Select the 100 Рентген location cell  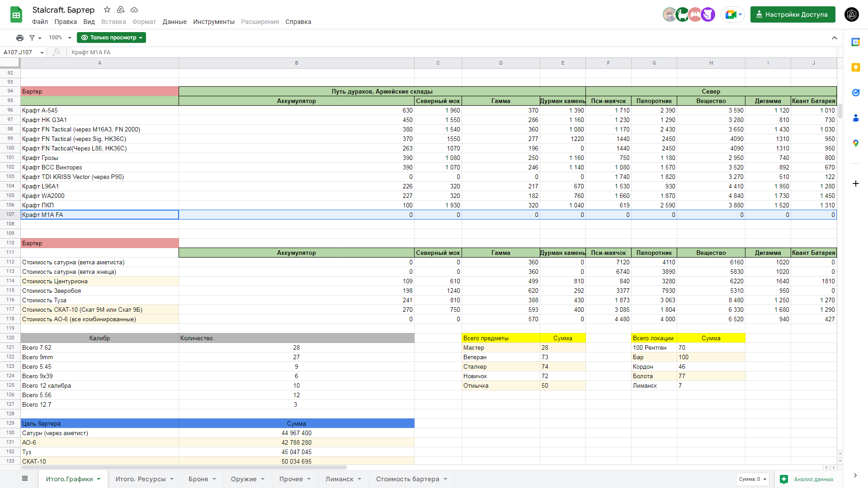tap(654, 347)
